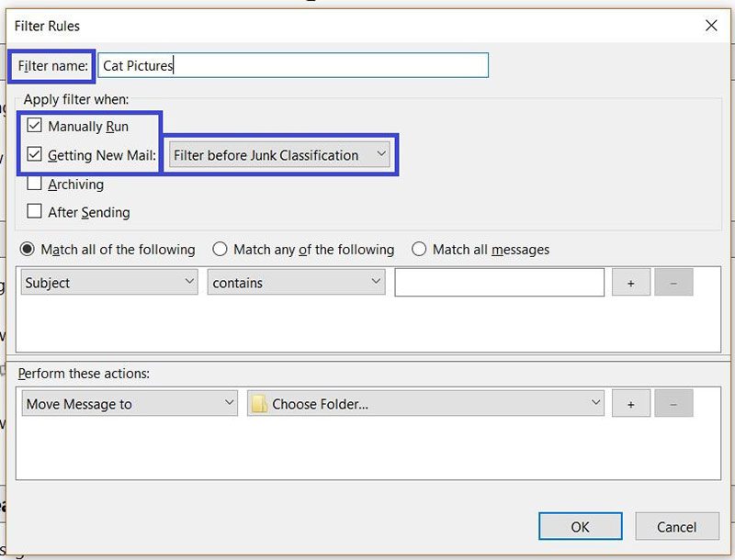This screenshot has height=560, width=735.
Task: Select Match all of the following
Action: pos(28,249)
